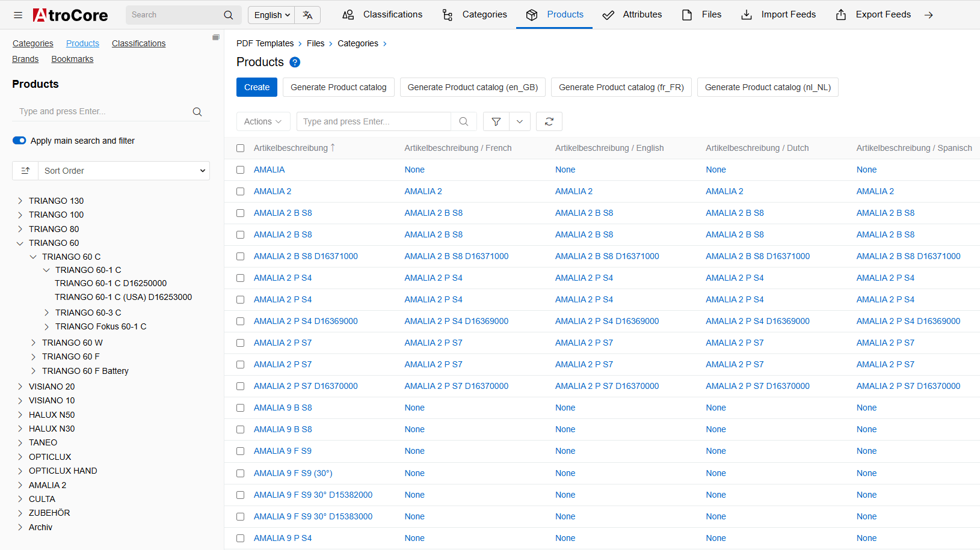Open the English language dropdown

coord(271,15)
